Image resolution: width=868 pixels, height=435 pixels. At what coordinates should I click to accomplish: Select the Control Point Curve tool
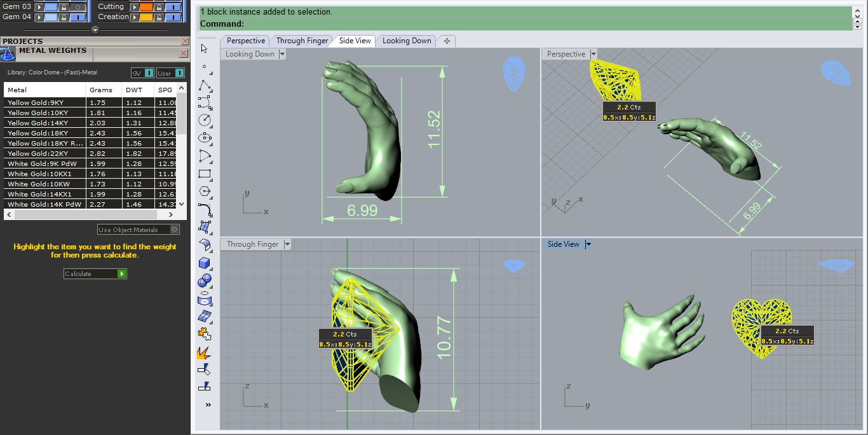204,102
